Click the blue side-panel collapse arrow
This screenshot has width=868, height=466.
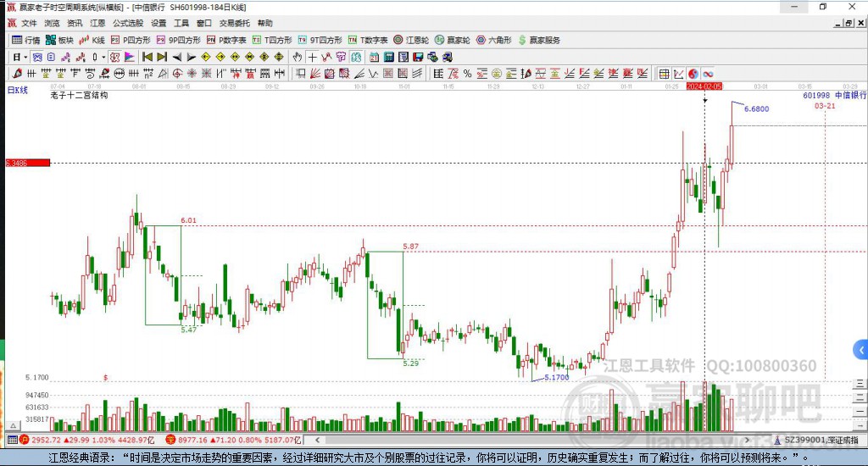[860, 350]
